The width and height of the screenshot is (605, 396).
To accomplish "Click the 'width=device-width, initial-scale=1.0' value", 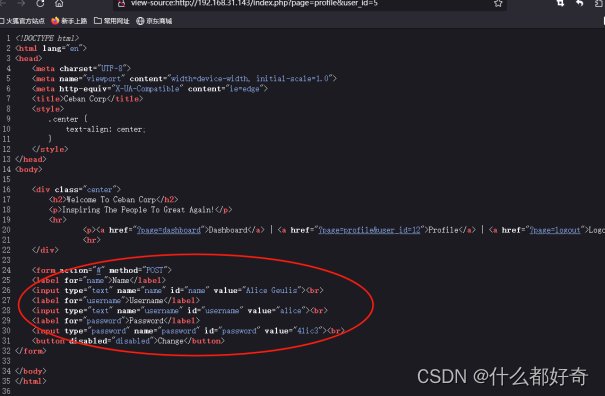I will pyautogui.click(x=250, y=78).
